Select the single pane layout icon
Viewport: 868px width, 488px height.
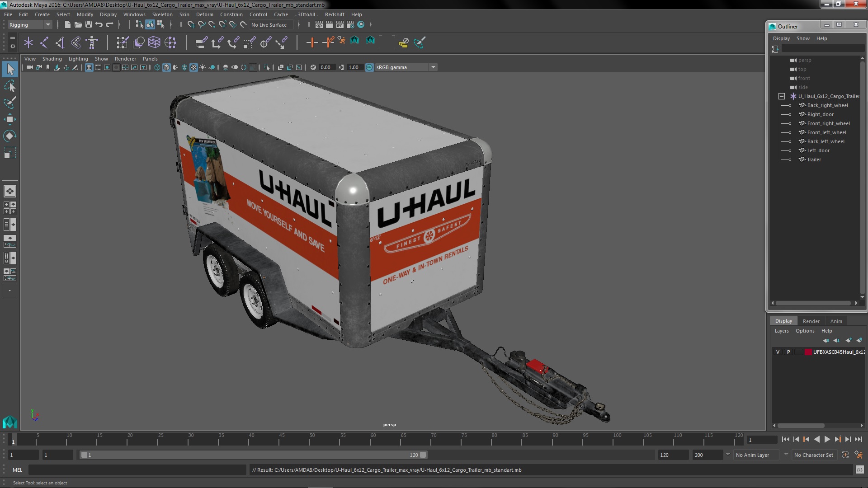click(10, 191)
